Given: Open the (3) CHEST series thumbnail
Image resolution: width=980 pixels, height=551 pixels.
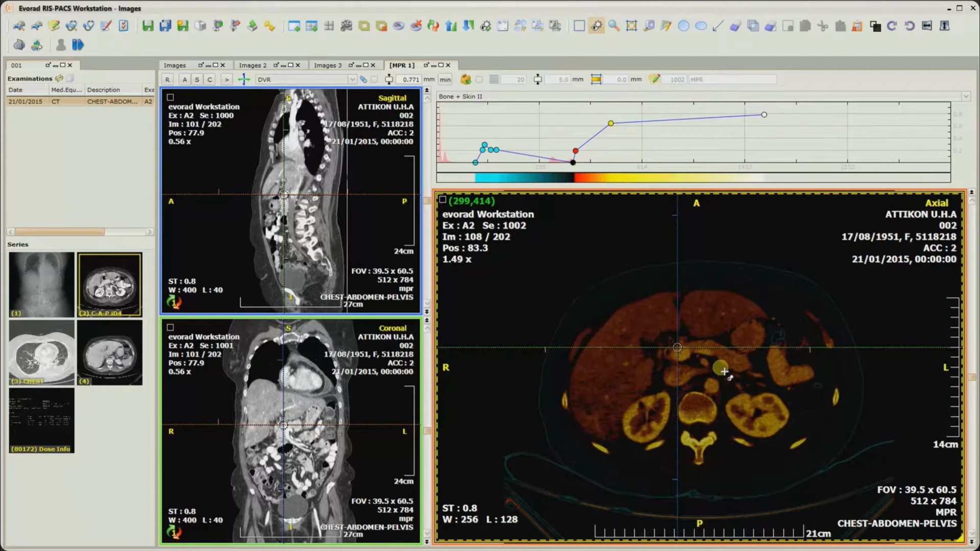Looking at the screenshot, I should [x=41, y=353].
